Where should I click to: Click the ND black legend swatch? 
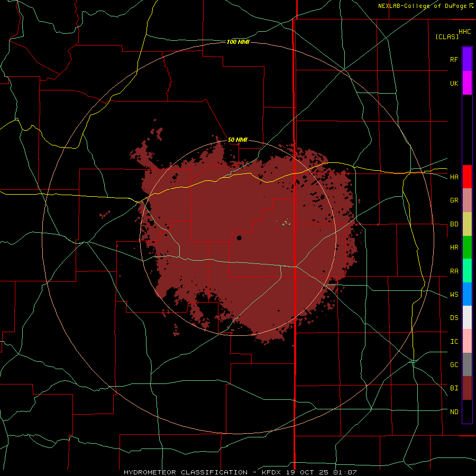(x=467, y=411)
